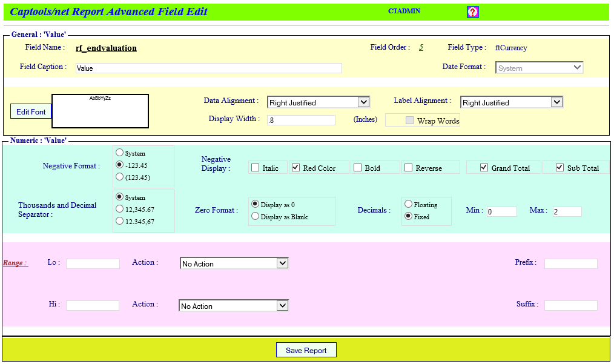The image size is (614, 364).
Task: Open the Data Alignment dropdown
Action: [x=365, y=102]
